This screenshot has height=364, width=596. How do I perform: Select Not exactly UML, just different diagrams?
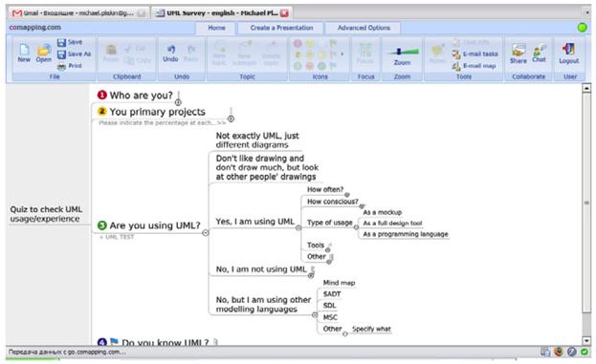point(257,140)
